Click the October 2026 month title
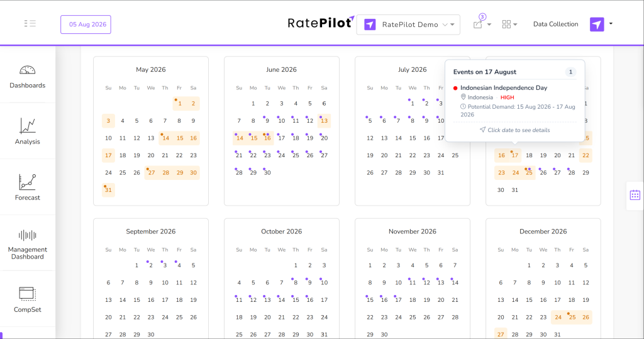The width and height of the screenshot is (644, 339). tap(281, 231)
